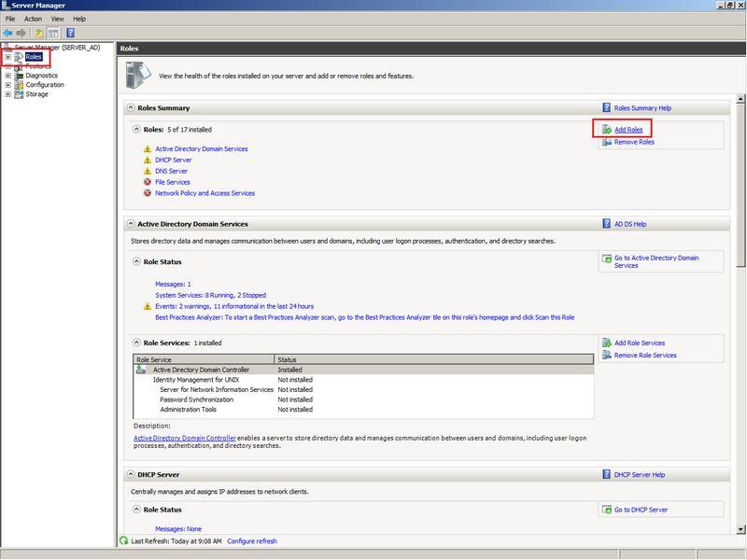Click the Add Role Services icon

click(606, 343)
